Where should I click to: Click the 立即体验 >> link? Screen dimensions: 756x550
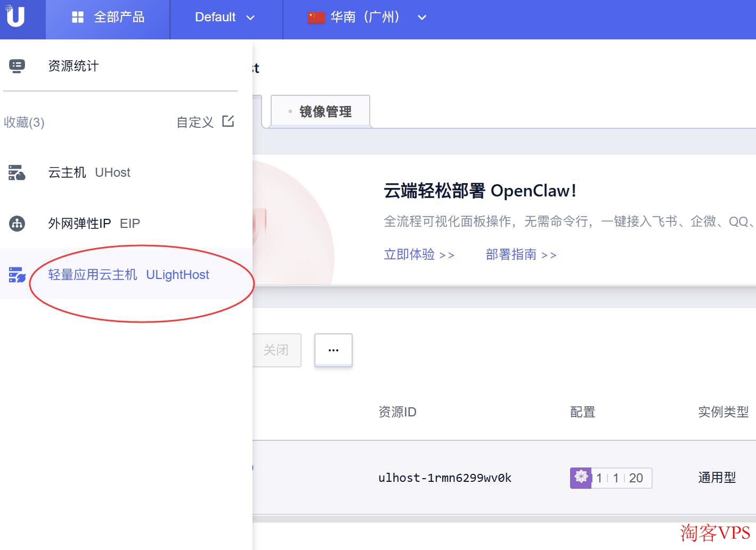(419, 255)
